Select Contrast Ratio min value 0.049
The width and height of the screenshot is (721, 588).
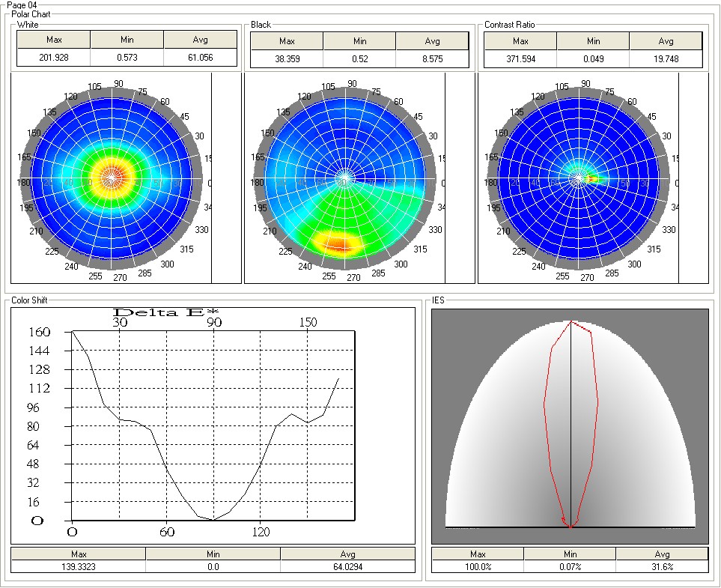[x=593, y=60]
